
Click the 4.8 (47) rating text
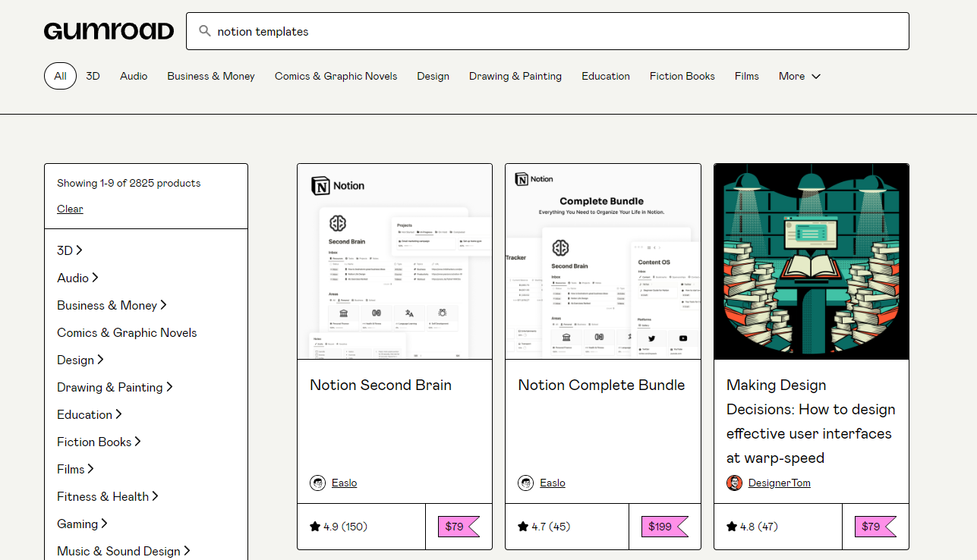click(759, 527)
